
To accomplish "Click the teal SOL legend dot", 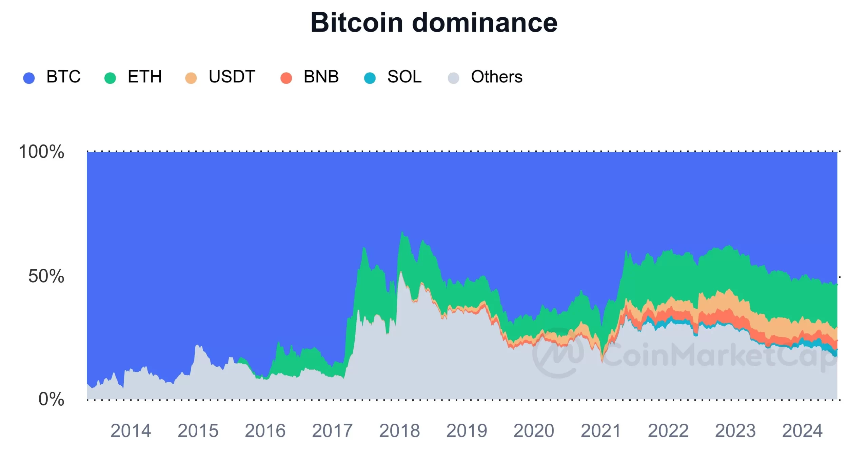I will click(x=370, y=78).
